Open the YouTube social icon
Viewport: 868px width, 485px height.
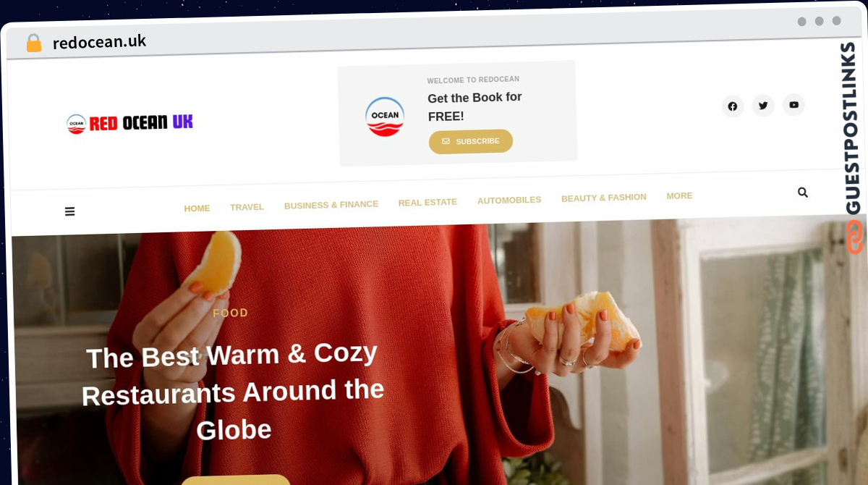(793, 105)
